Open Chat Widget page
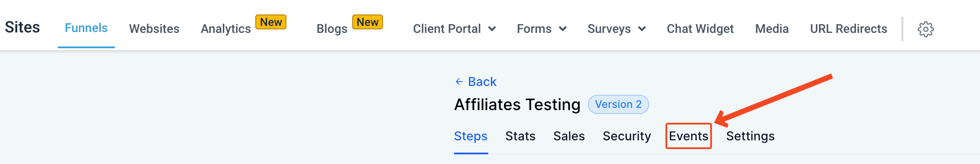 700,29
